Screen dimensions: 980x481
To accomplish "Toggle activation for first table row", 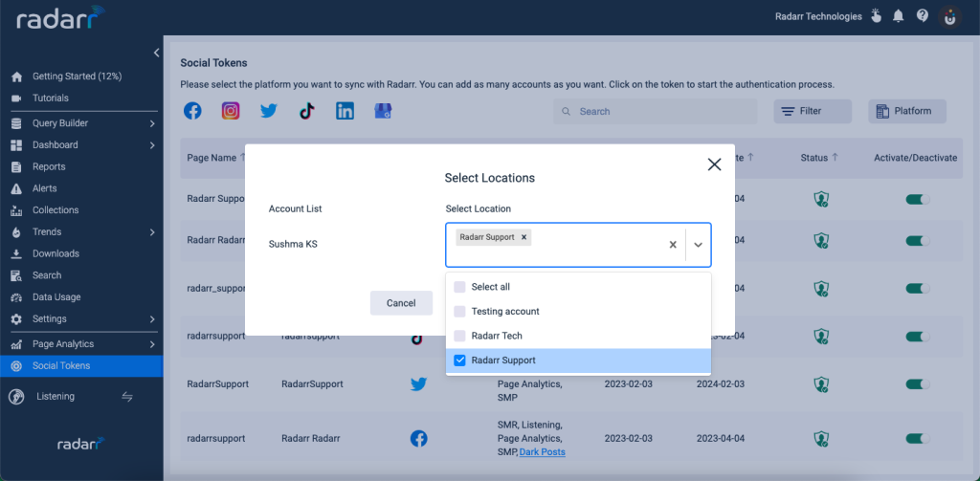I will coord(918,199).
